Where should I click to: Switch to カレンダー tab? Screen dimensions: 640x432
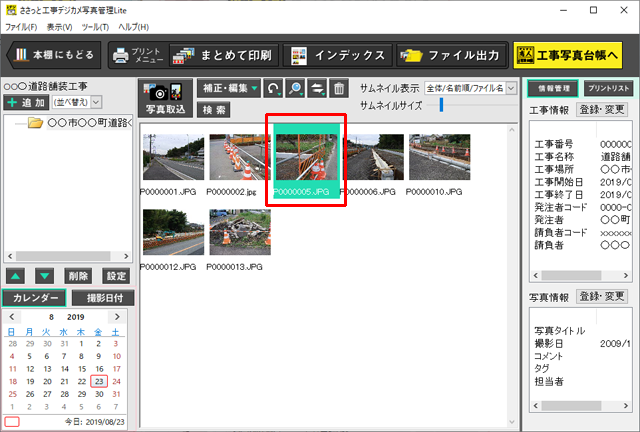(34, 298)
